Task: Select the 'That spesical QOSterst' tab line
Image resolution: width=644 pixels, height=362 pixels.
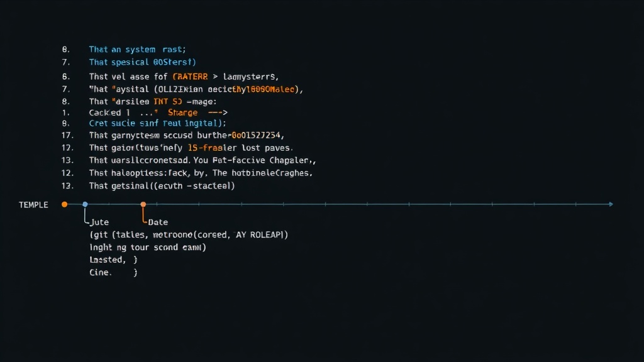Action: point(142,62)
